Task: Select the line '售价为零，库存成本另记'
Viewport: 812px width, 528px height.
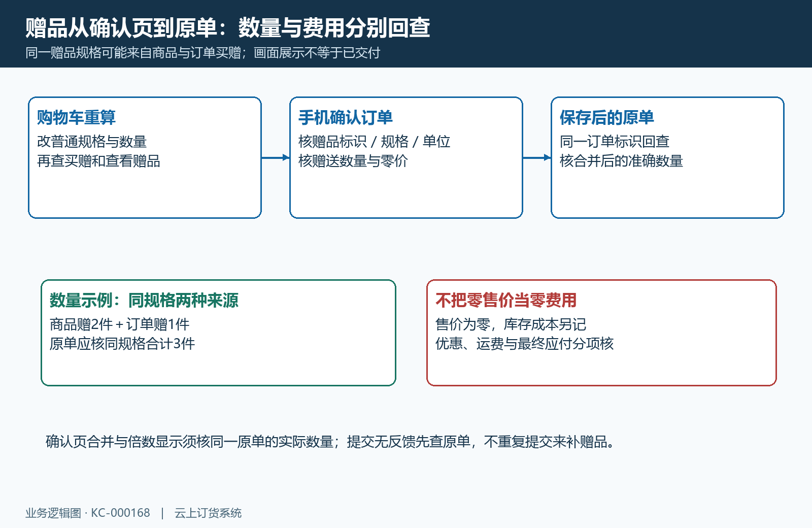Action: click(x=511, y=324)
